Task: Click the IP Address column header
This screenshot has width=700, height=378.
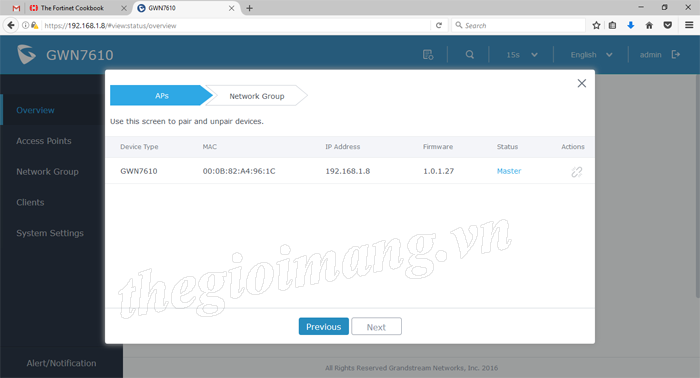Action: 342,146
